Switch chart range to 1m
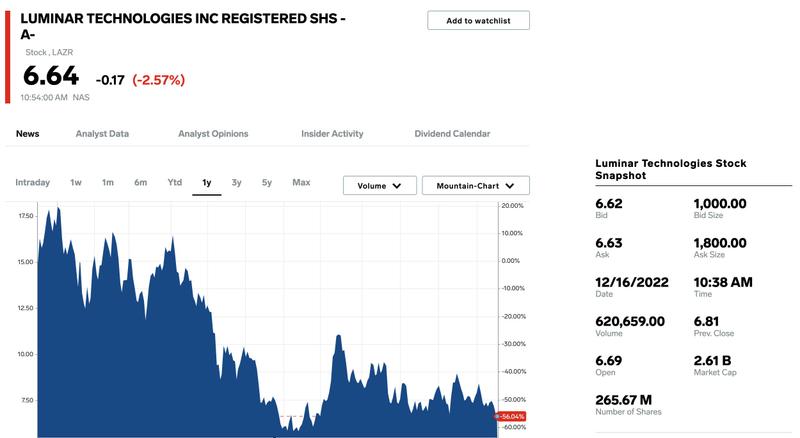 (108, 182)
